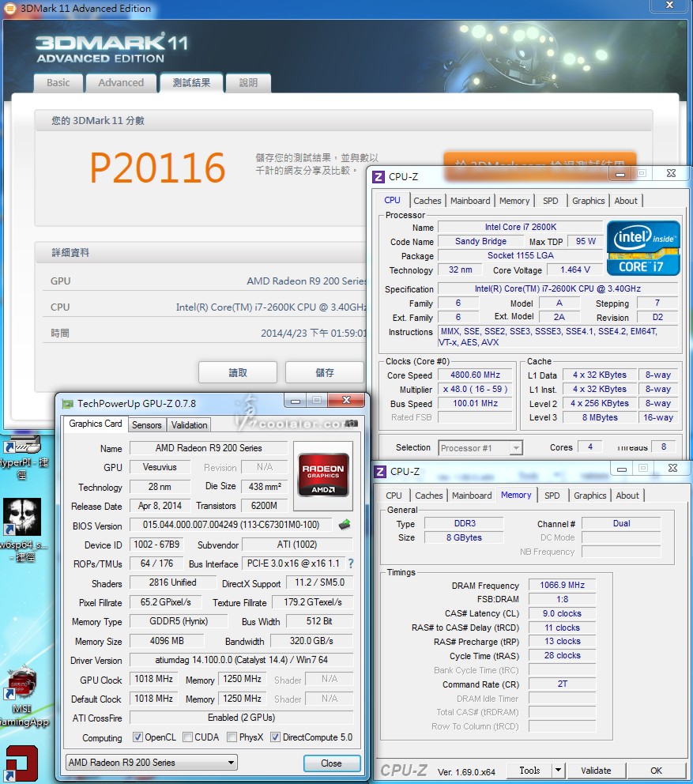The width and height of the screenshot is (693, 784).
Task: Switch to the 3DMark Basic tab
Action: click(x=58, y=83)
